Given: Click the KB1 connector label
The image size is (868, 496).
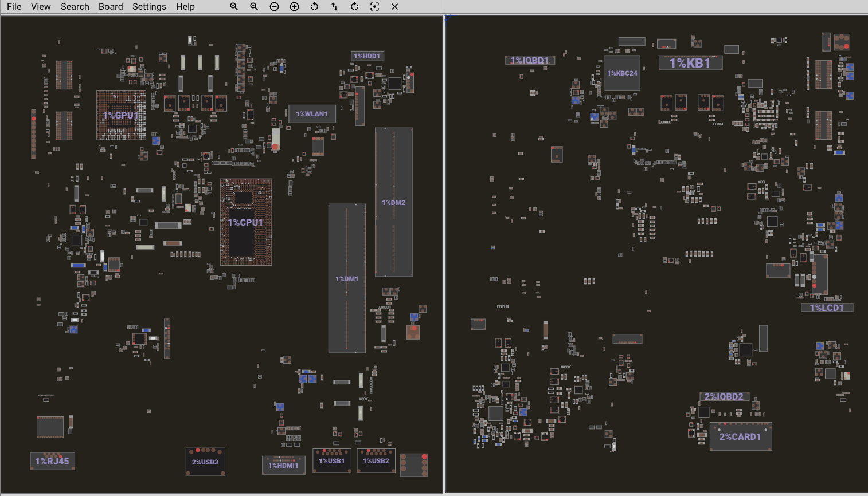Looking at the screenshot, I should 690,63.
